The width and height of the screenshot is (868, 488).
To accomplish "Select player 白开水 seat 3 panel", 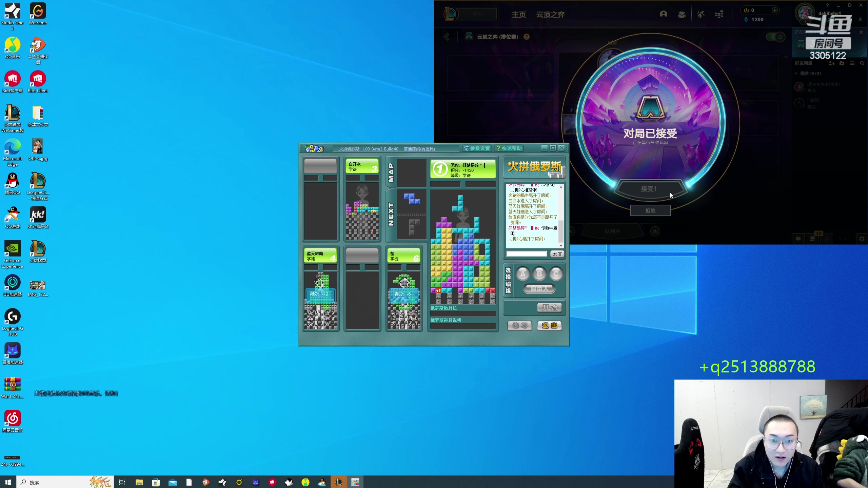I will (362, 166).
